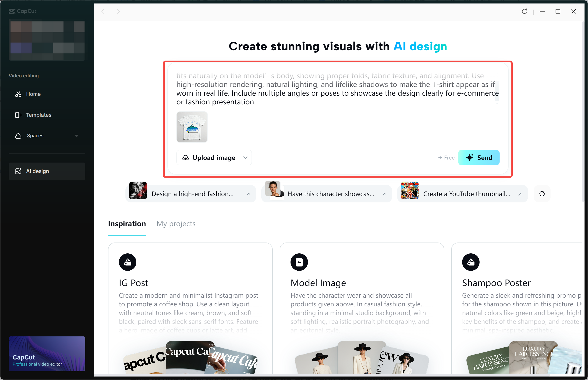Select the Inspiration tab

127,224
